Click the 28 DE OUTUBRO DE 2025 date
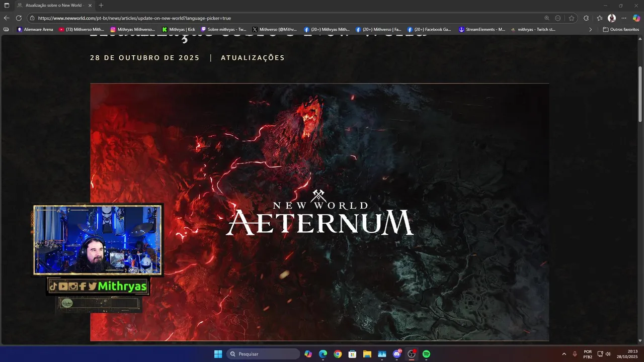The height and width of the screenshot is (362, 644). (145, 58)
